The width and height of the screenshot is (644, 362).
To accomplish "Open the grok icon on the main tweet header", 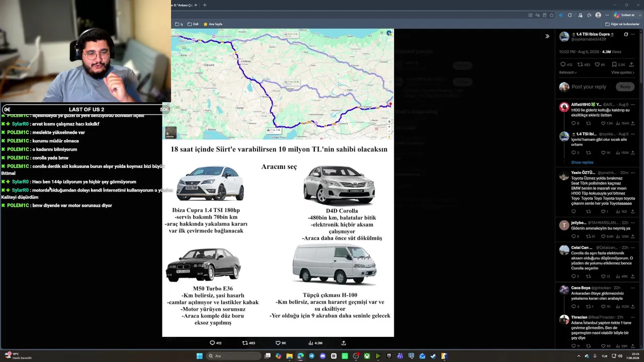I will pyautogui.click(x=626, y=34).
